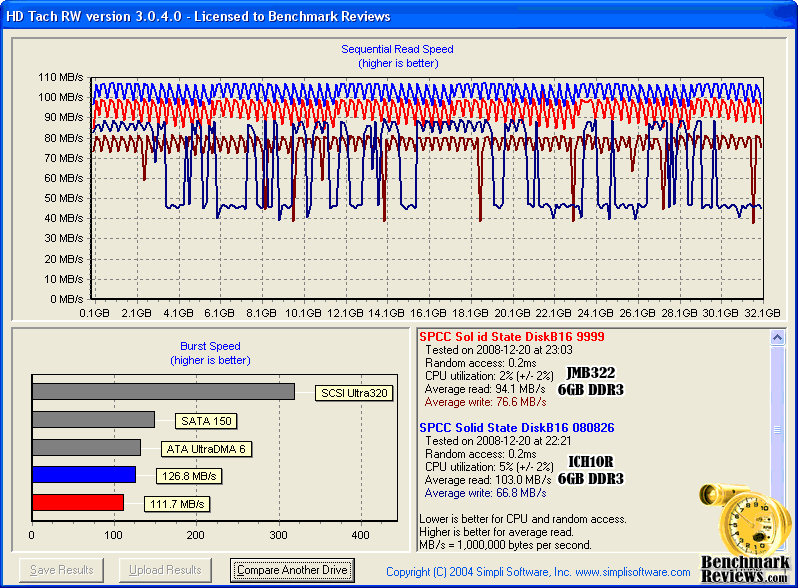This screenshot has width=798, height=588.
Task: Click the HD Tach RW title bar
Action: (x=399, y=16)
